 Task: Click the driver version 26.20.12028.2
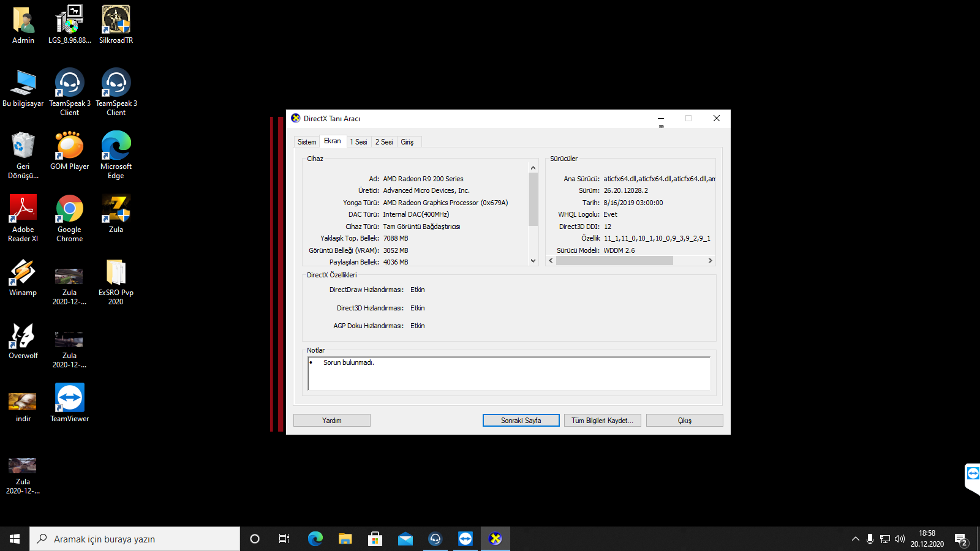[x=626, y=190]
